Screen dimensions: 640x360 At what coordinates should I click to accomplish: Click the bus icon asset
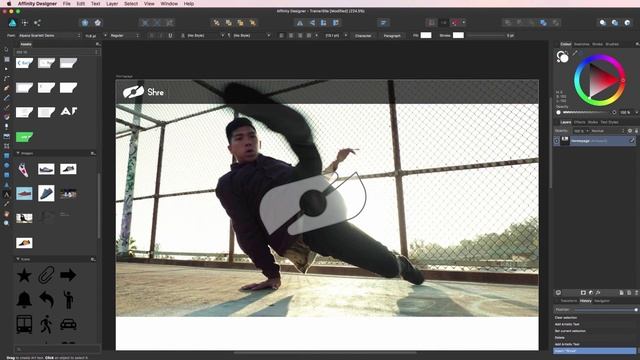(24, 324)
